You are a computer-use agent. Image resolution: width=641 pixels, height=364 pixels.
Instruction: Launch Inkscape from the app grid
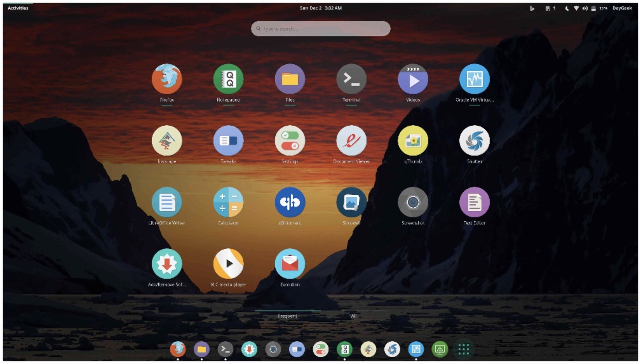[x=166, y=140]
